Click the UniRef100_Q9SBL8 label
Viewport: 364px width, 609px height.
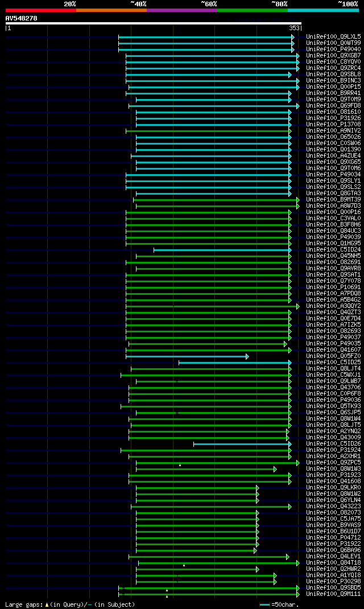333,74
